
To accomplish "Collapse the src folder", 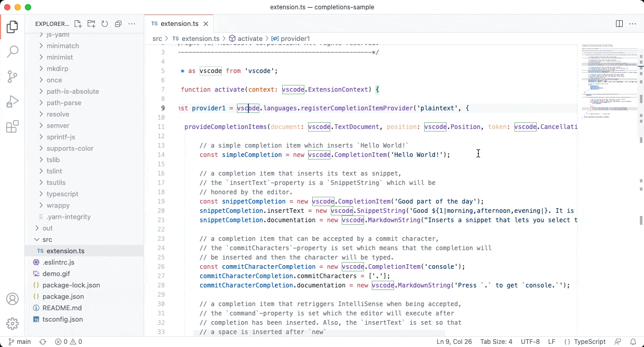I will click(47, 239).
